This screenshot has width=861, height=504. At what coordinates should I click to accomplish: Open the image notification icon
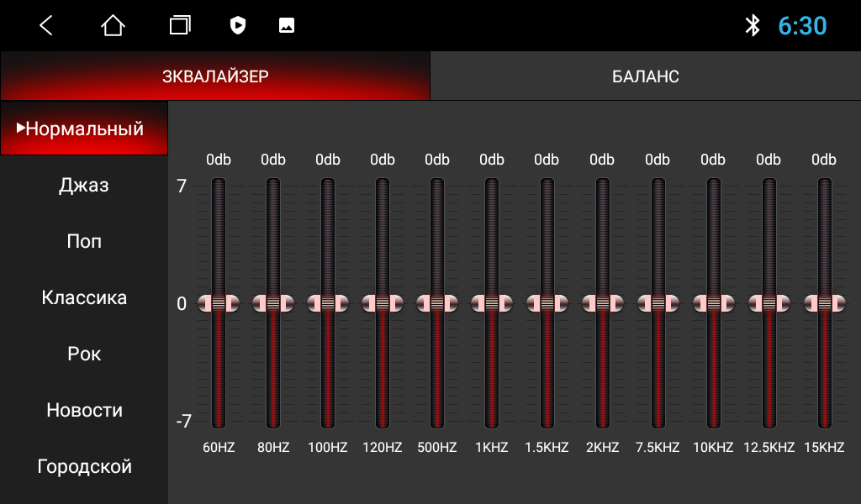[287, 25]
